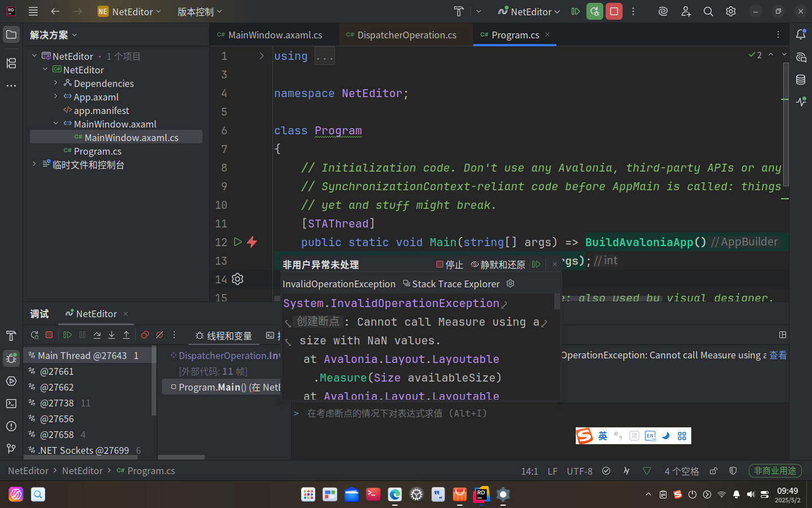Open the Problems exclamation tool window

[11, 426]
